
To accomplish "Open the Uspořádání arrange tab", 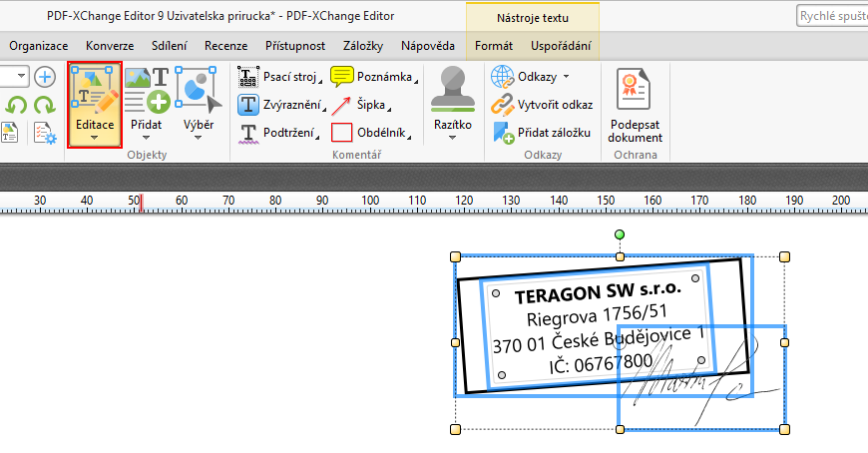I will point(561,46).
